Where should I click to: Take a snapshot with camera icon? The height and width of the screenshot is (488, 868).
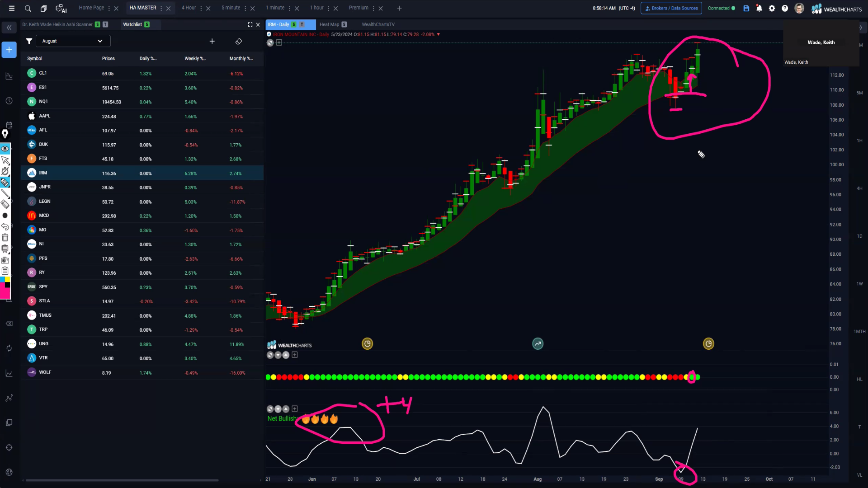[5, 260]
